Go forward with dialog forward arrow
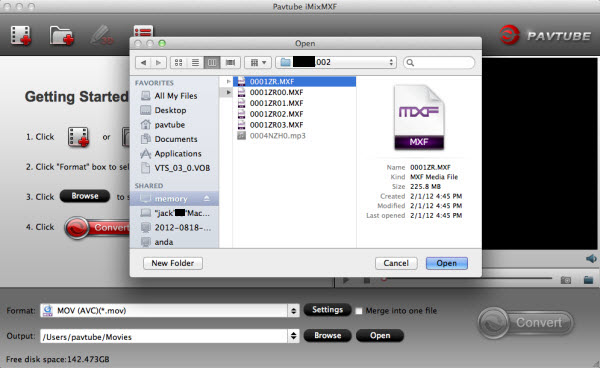The height and width of the screenshot is (368, 600). (158, 62)
